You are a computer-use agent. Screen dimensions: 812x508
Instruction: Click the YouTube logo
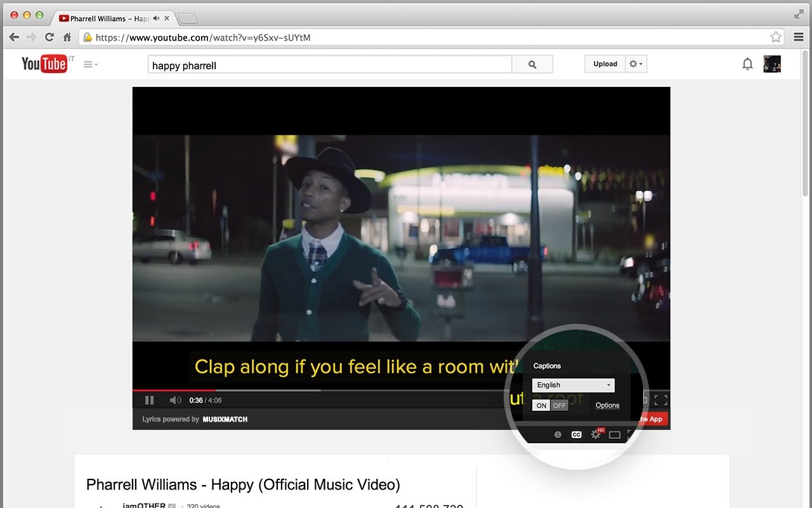click(x=44, y=63)
